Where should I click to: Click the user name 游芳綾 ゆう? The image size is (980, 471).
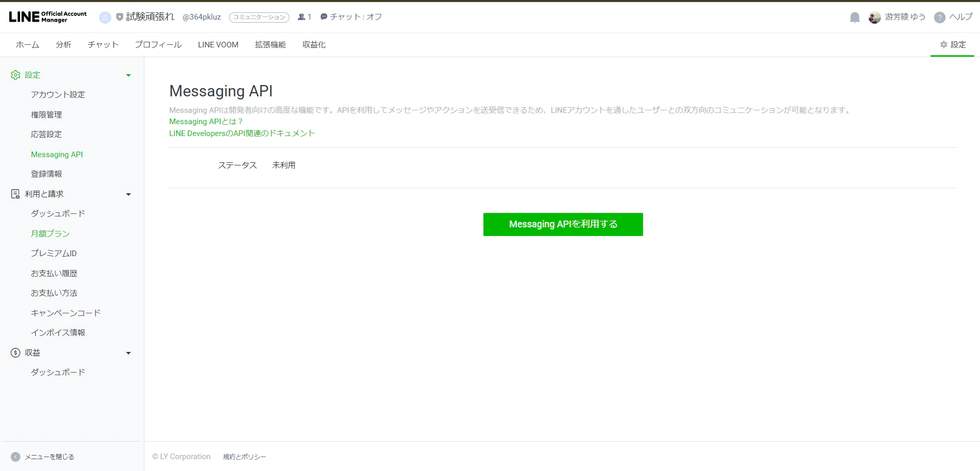905,17
